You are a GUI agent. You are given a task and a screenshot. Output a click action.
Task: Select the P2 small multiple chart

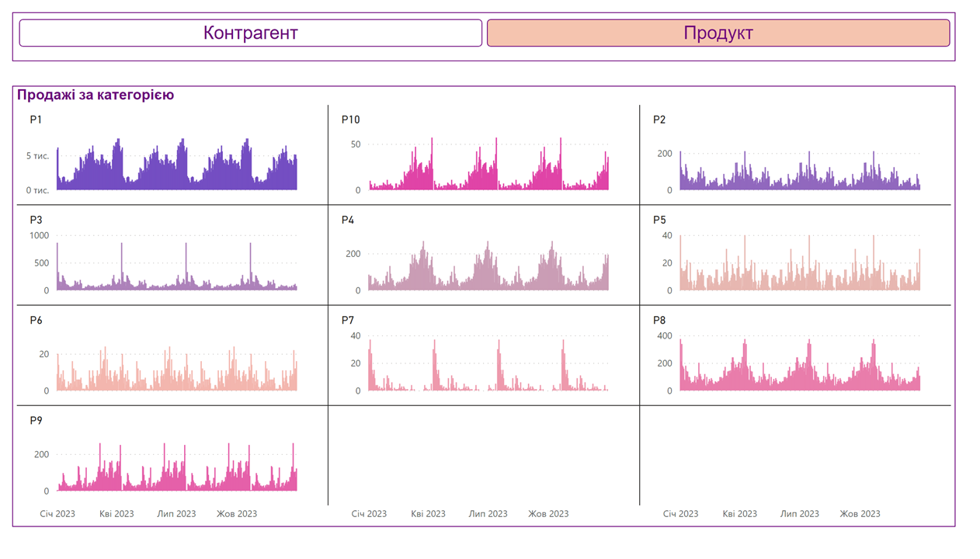pyautogui.click(x=800, y=171)
